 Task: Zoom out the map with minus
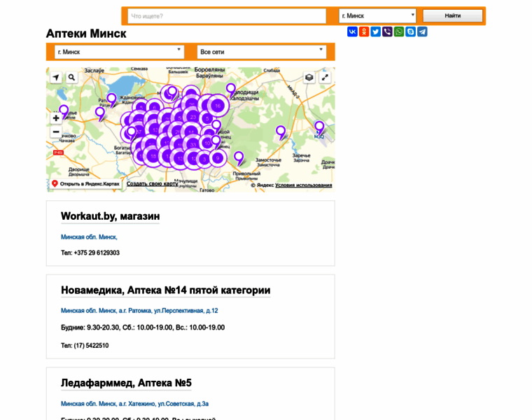click(56, 132)
